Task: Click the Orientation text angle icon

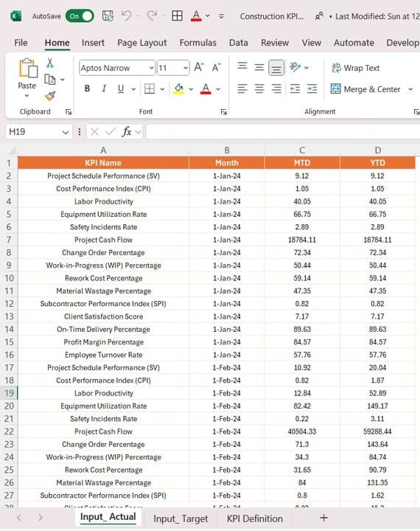Action: (x=295, y=67)
